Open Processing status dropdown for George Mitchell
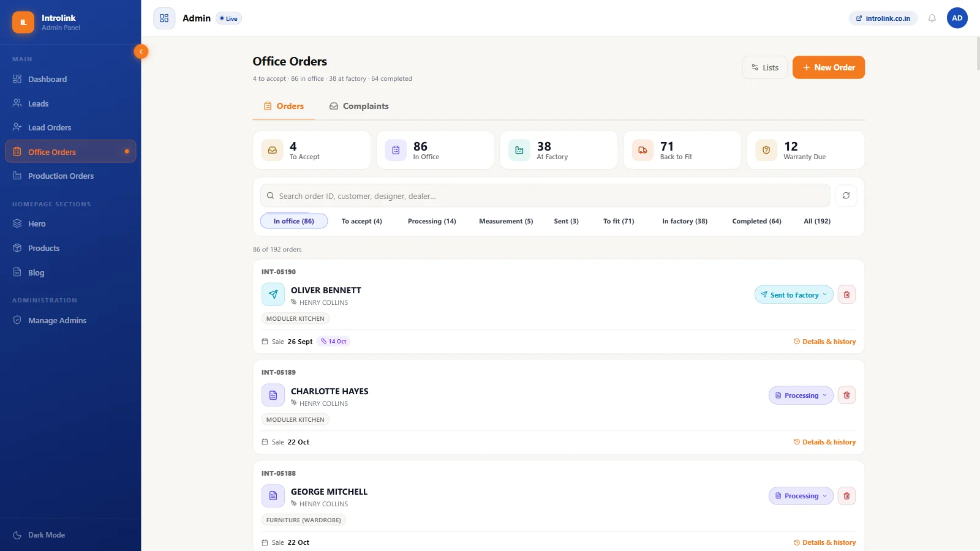The height and width of the screenshot is (551, 980). point(801,496)
